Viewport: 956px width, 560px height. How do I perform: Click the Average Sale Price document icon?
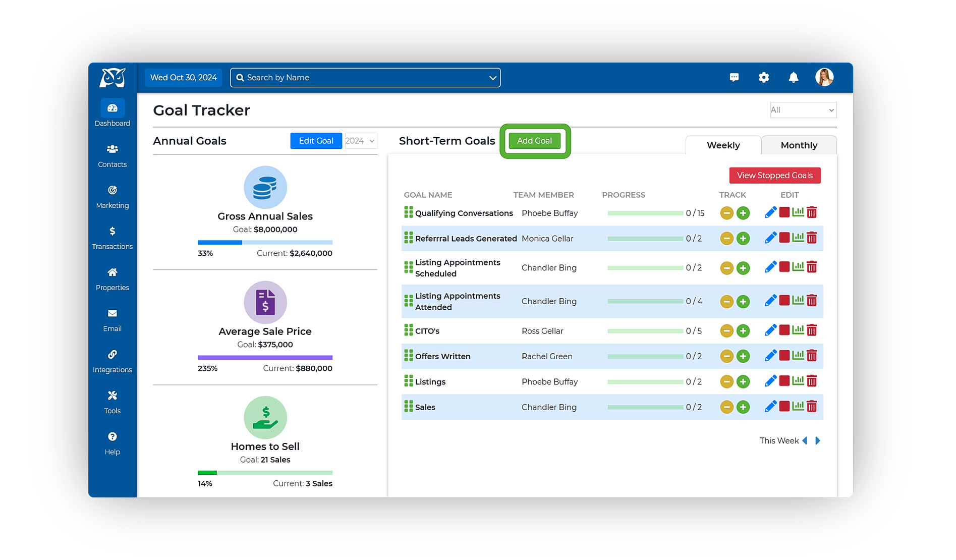pyautogui.click(x=265, y=302)
